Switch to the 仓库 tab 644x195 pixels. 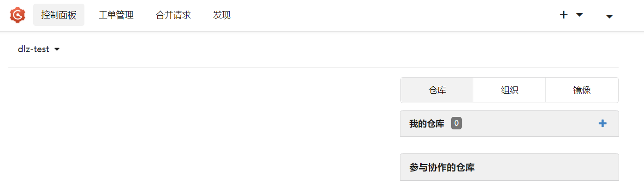[437, 90]
